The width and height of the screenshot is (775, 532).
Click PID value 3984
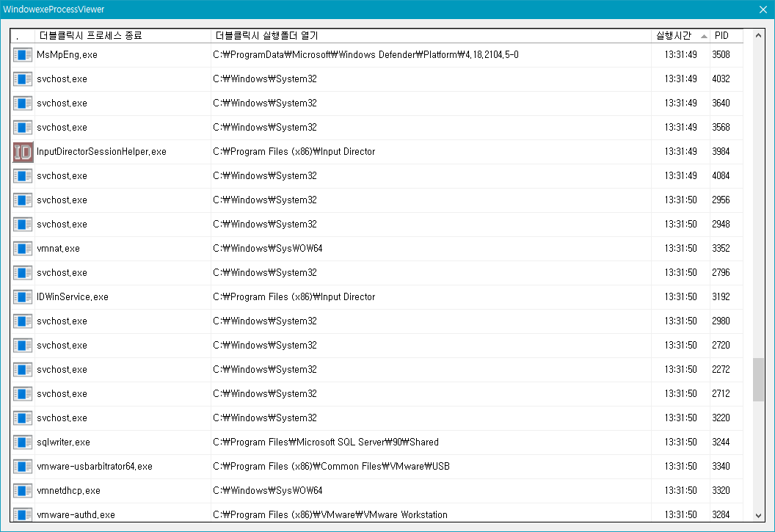[721, 152]
